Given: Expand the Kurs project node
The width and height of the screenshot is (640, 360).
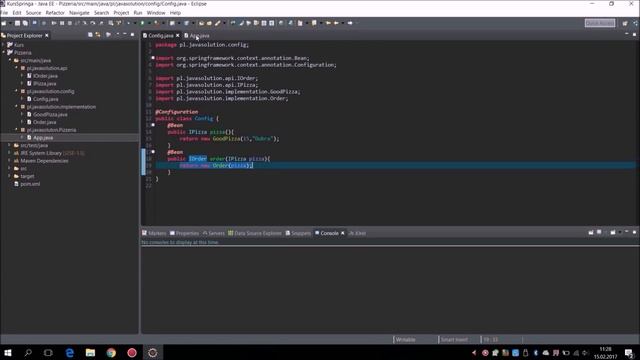Looking at the screenshot, I should pyautogui.click(x=3, y=45).
